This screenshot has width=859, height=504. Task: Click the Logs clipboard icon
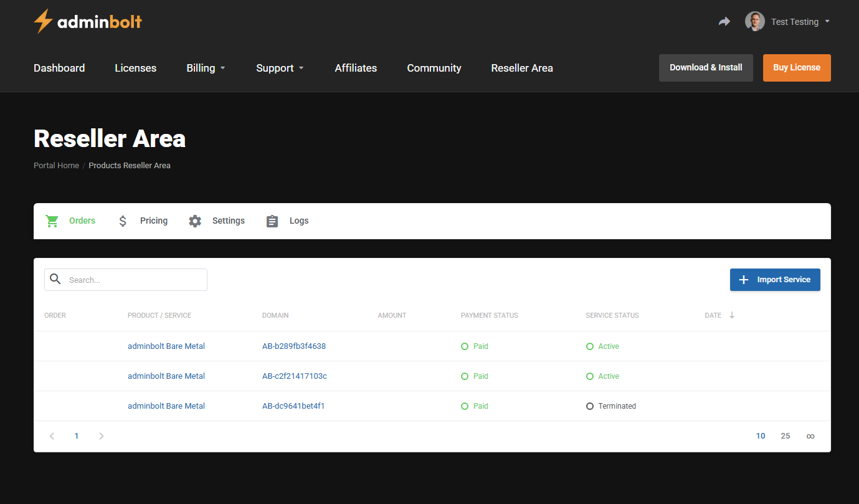[272, 221]
